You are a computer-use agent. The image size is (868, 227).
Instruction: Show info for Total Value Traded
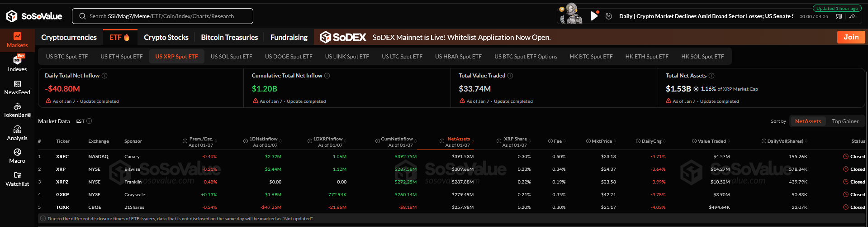[x=510, y=76]
